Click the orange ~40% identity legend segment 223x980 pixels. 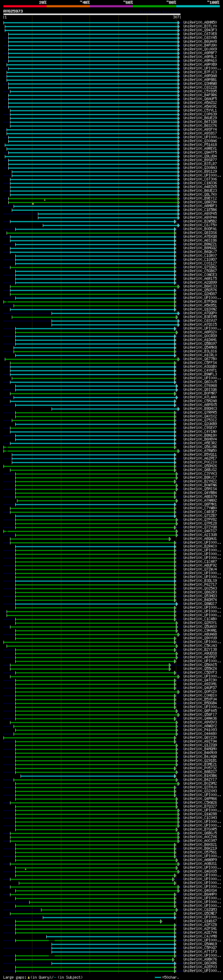coord(68,6)
